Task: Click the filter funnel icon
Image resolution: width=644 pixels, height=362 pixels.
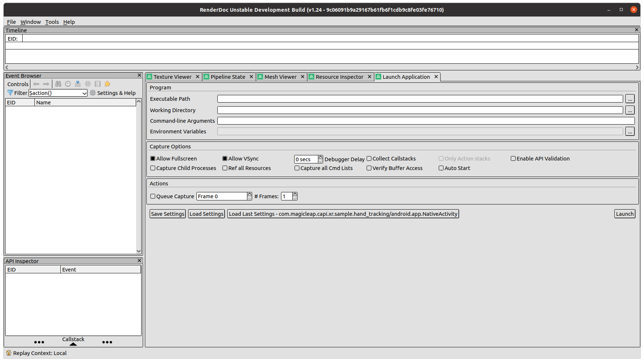Action: pyautogui.click(x=10, y=93)
